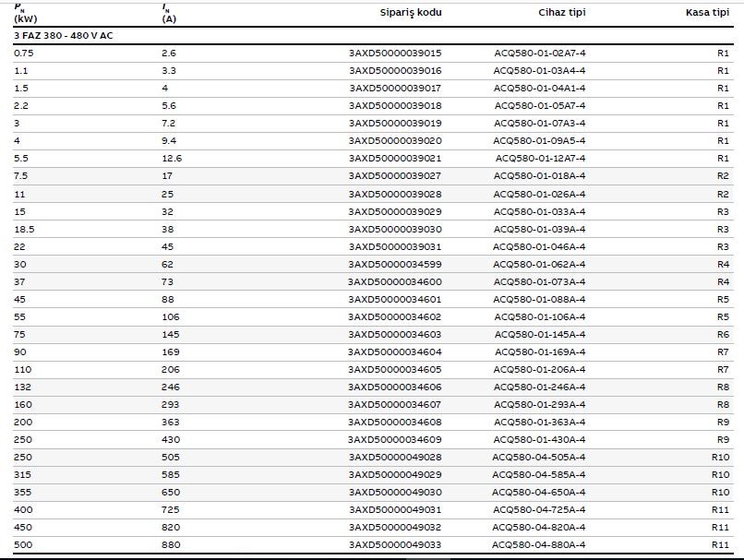The image size is (744, 560).
Task: Select order code 3AXD50000039029
Action: (395, 212)
